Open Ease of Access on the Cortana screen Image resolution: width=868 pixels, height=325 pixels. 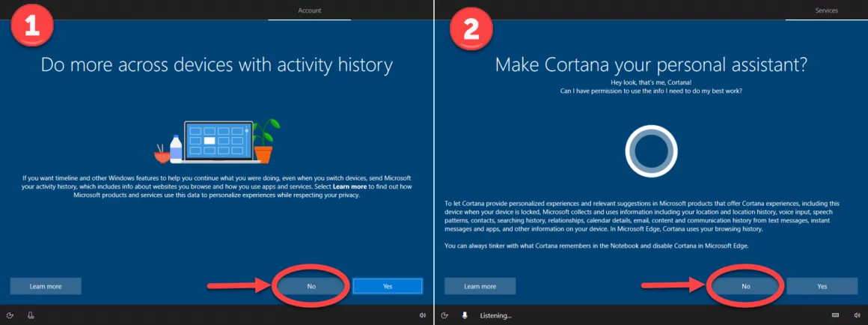coord(444,315)
